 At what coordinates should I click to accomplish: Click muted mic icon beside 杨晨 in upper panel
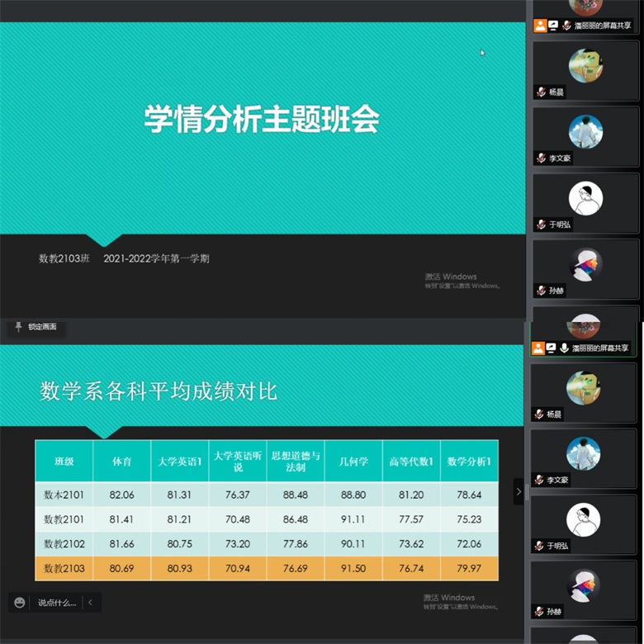(540, 92)
